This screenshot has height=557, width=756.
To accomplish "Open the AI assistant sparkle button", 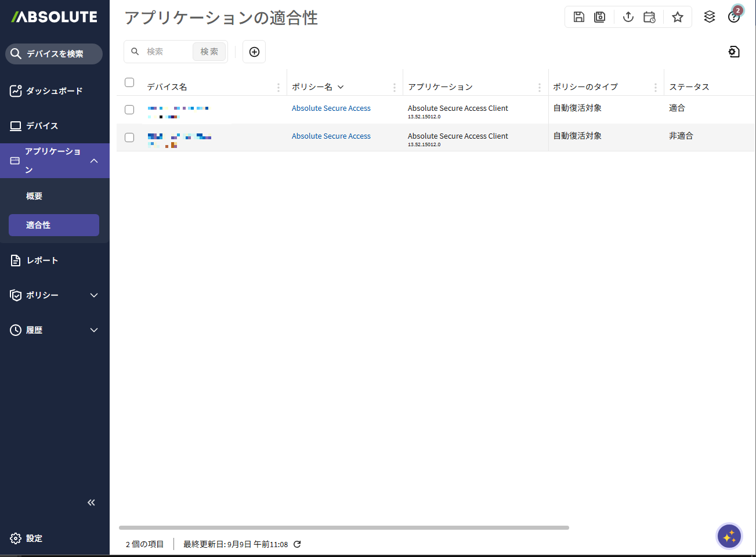I will [729, 536].
